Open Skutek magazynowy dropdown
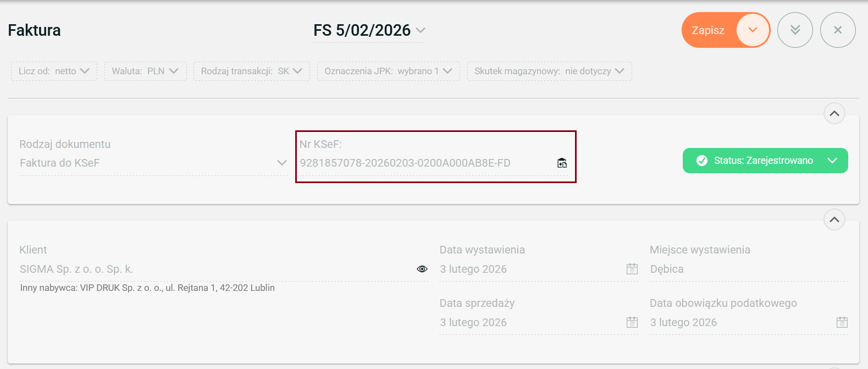The height and width of the screenshot is (369, 868). [x=549, y=71]
